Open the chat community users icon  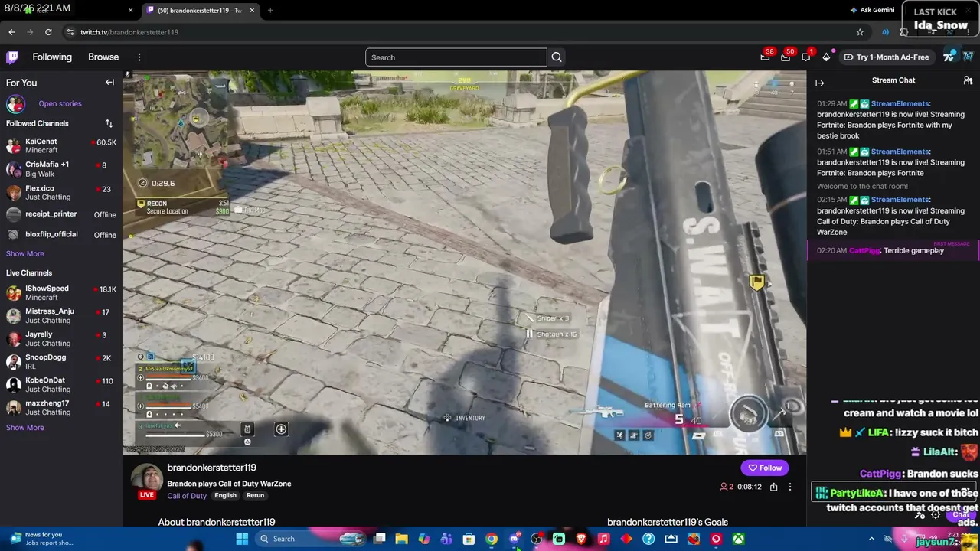pyautogui.click(x=968, y=80)
